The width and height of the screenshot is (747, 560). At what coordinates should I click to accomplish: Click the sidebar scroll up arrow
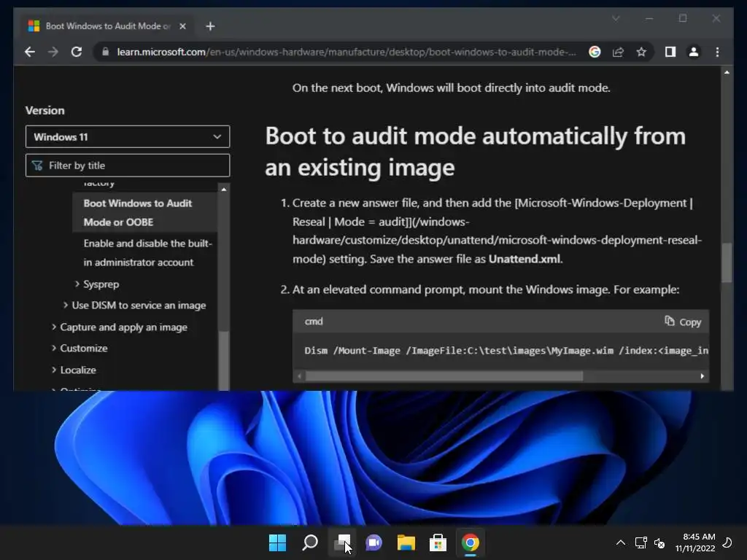[x=224, y=189]
